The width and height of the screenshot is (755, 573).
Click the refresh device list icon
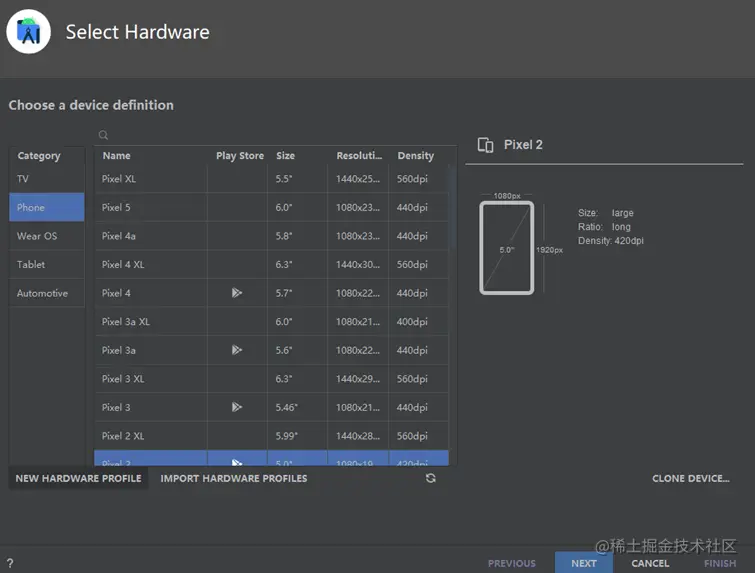[430, 478]
